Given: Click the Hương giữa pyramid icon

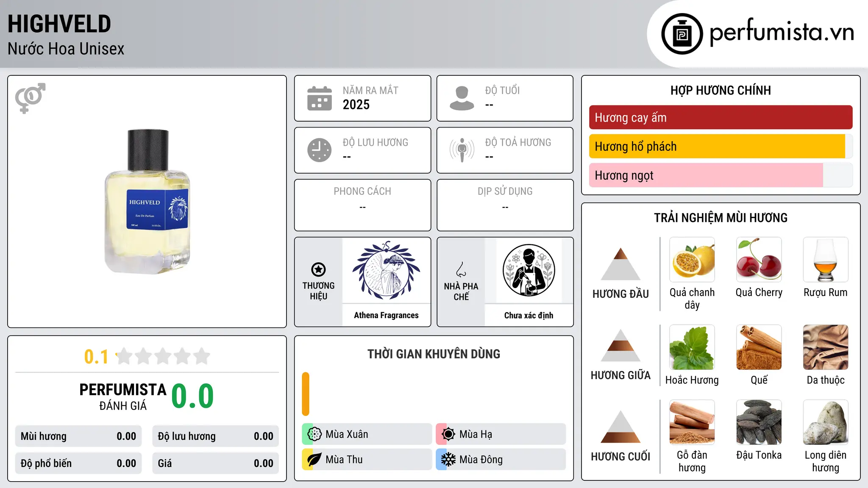Looking at the screenshot, I should point(620,345).
